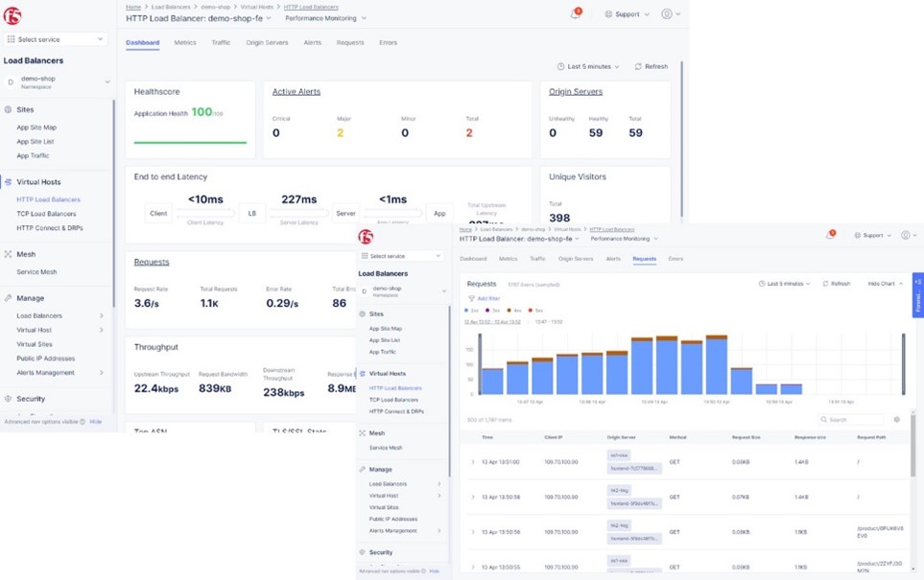Expand the Load Balancers submenu in the Dashboard sidebar
924x580 pixels.
click(59, 315)
